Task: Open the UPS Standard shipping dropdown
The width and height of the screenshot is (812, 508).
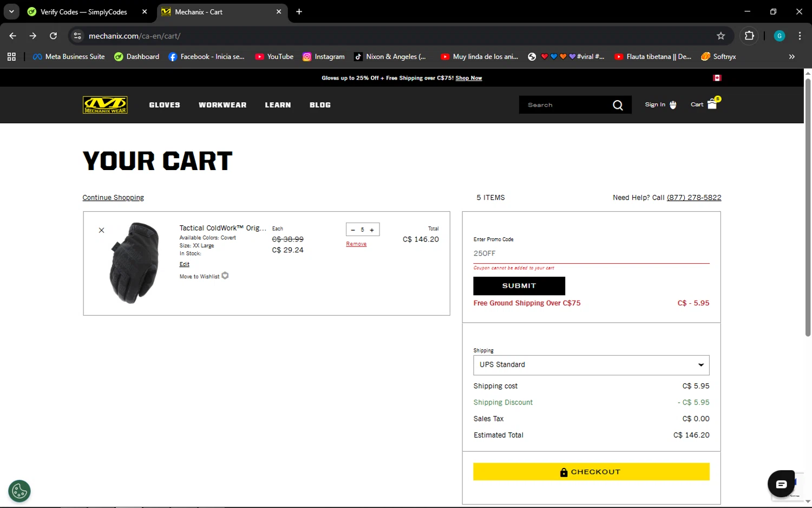Action: point(591,365)
